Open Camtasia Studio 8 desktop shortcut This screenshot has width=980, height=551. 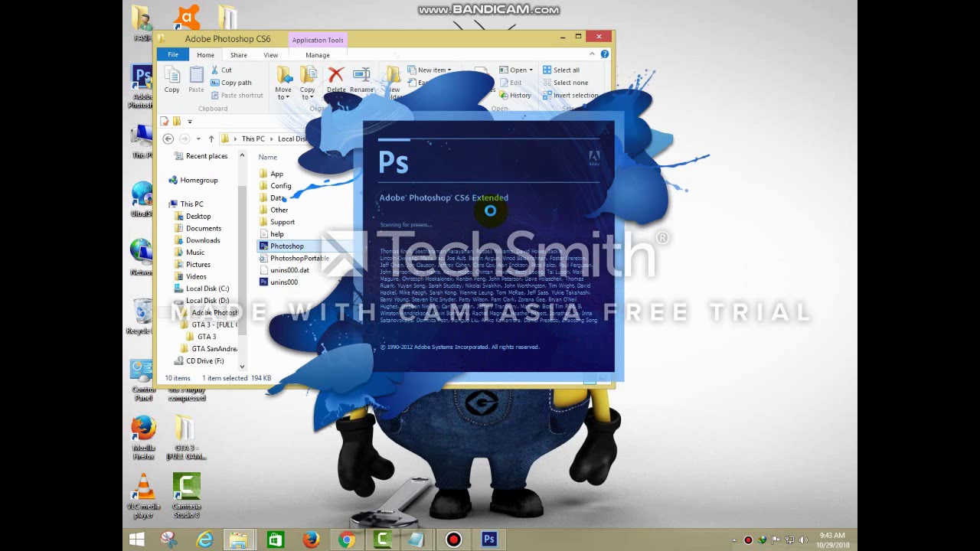tap(187, 495)
